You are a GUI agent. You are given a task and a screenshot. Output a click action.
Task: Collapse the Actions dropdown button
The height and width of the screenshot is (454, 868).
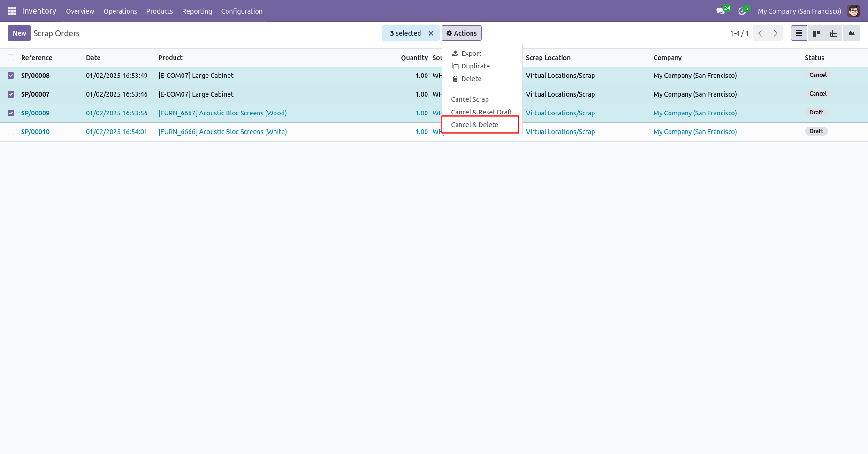pos(462,33)
